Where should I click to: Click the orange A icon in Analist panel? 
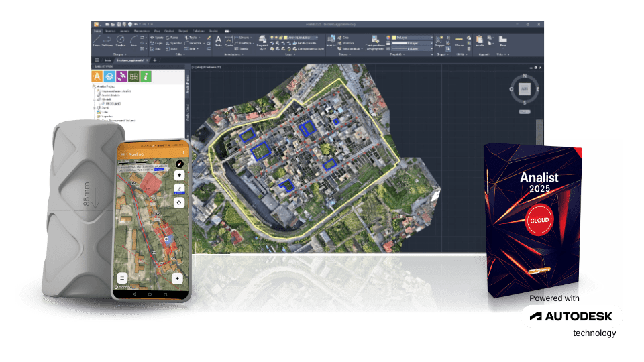pyautogui.click(x=98, y=76)
